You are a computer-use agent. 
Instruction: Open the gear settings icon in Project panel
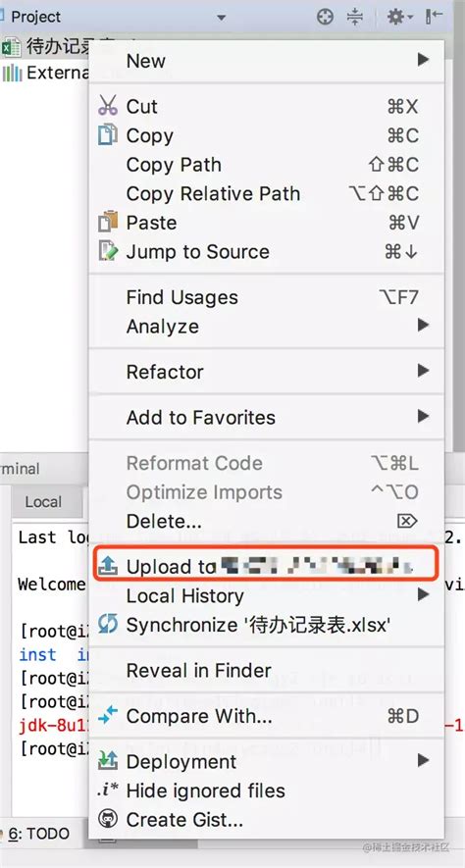[399, 17]
